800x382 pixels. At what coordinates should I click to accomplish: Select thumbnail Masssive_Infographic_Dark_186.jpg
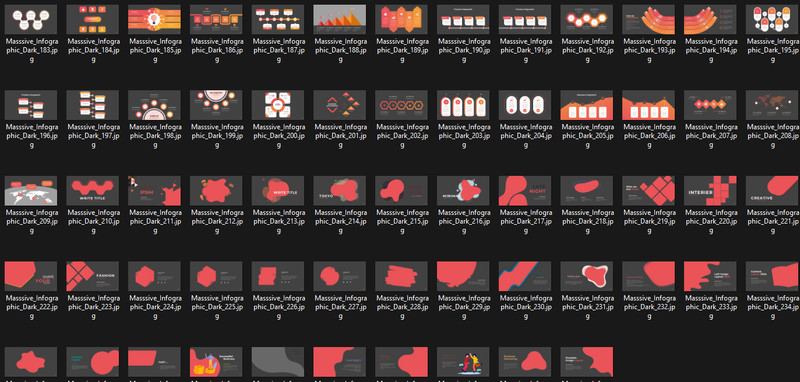(x=216, y=20)
